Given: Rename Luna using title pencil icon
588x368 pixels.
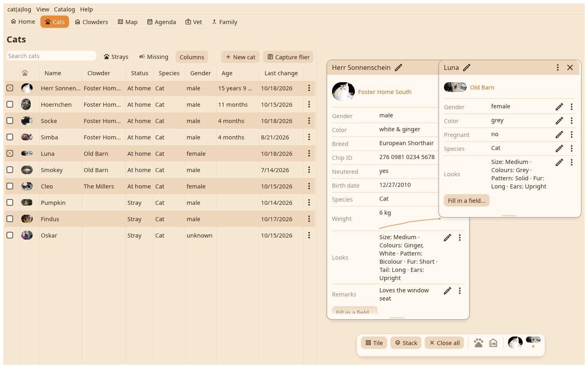Looking at the screenshot, I should 467,67.
